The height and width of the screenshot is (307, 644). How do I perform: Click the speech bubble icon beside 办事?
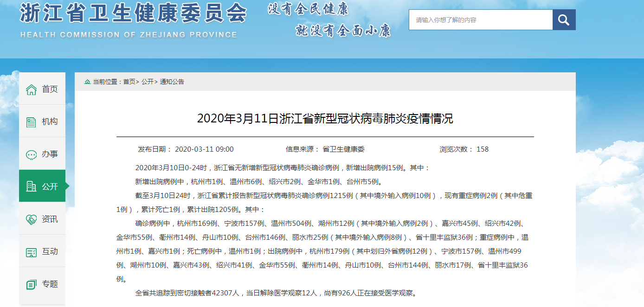(31, 154)
